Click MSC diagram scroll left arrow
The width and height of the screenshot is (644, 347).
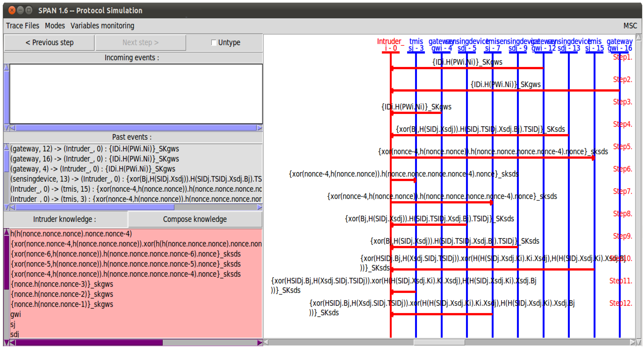pos(266,342)
